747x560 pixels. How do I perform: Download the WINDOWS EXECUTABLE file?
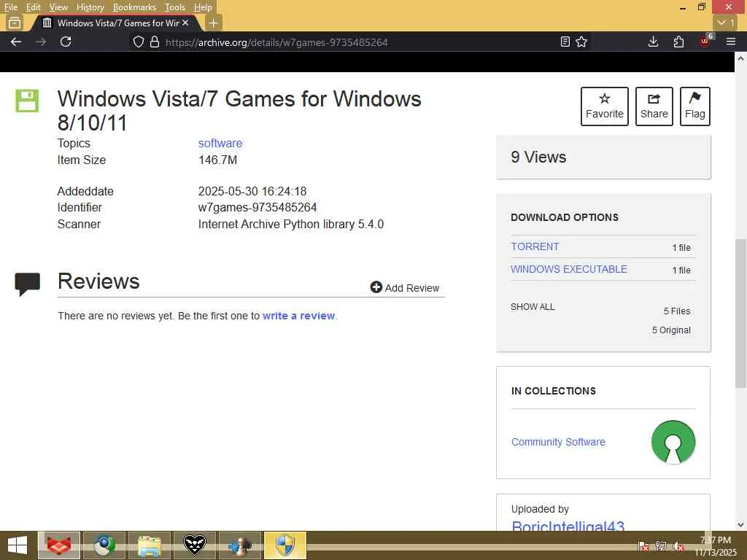pos(569,269)
